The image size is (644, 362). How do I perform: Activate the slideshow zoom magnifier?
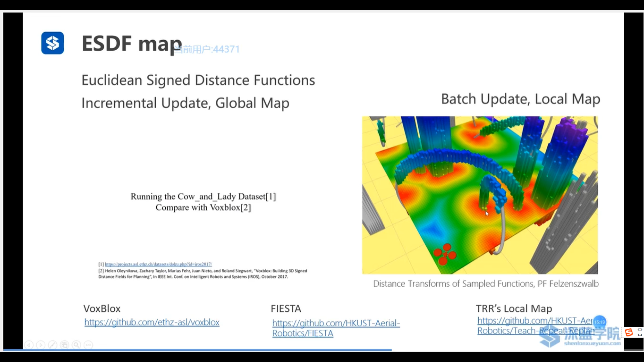[76, 345]
